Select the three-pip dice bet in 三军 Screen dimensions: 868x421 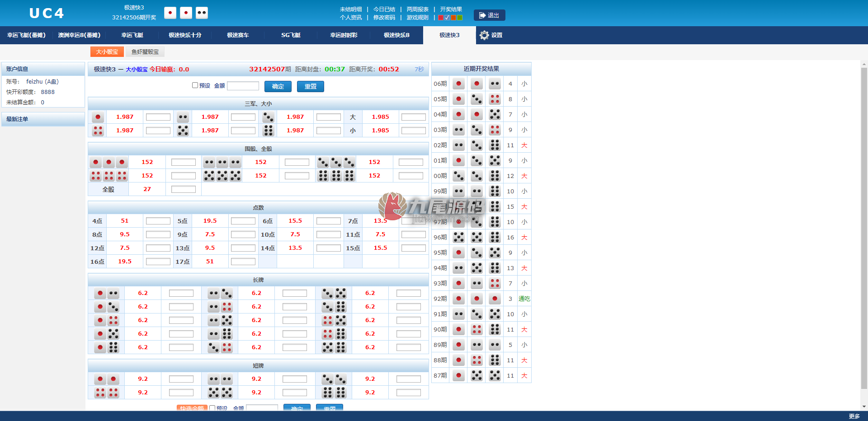click(x=269, y=117)
